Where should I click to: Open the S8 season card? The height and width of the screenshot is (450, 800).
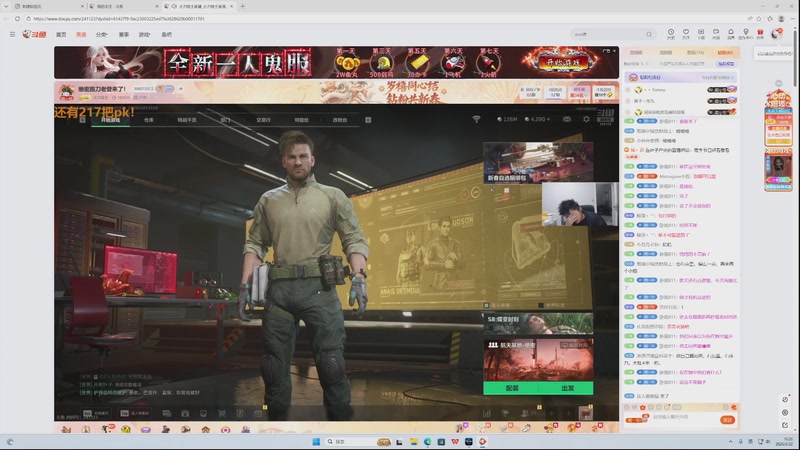coord(538,323)
